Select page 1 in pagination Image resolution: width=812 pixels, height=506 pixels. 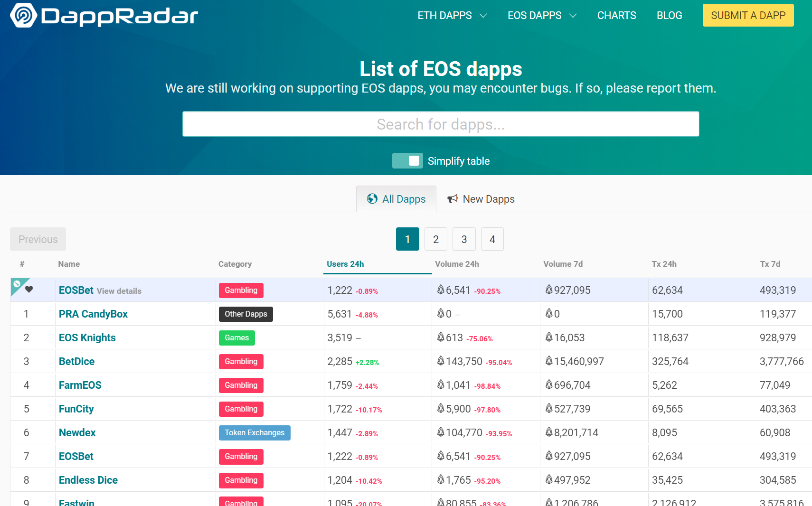(x=407, y=239)
